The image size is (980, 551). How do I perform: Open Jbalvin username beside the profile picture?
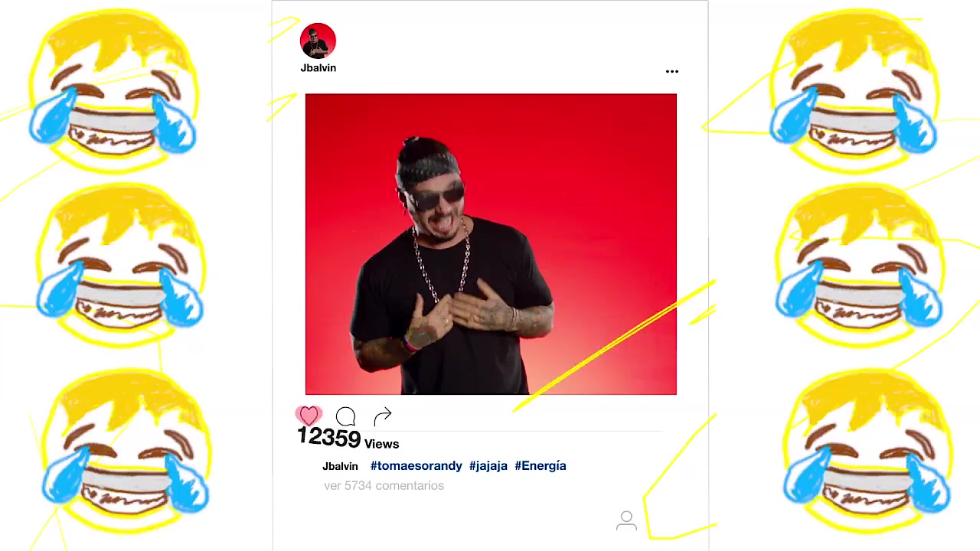(318, 67)
